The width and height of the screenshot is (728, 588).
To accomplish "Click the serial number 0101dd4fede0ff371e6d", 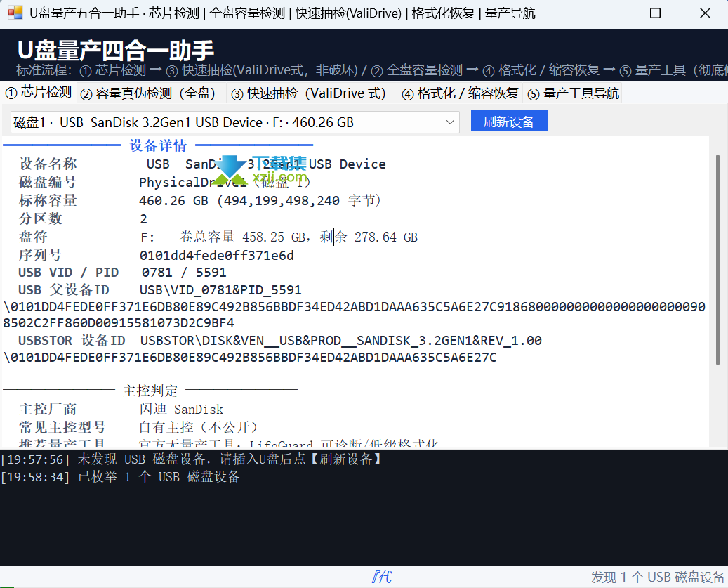I will tap(217, 256).
